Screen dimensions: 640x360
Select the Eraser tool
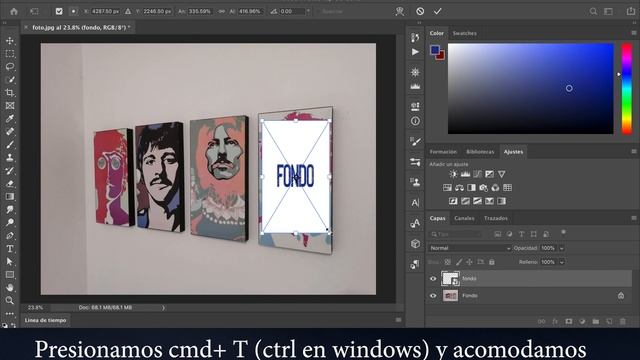[x=10, y=184]
